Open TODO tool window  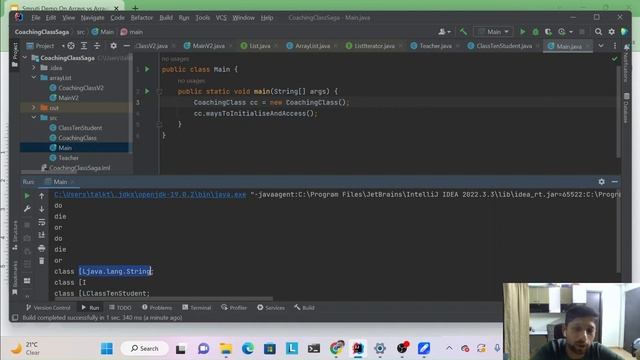[120, 307]
